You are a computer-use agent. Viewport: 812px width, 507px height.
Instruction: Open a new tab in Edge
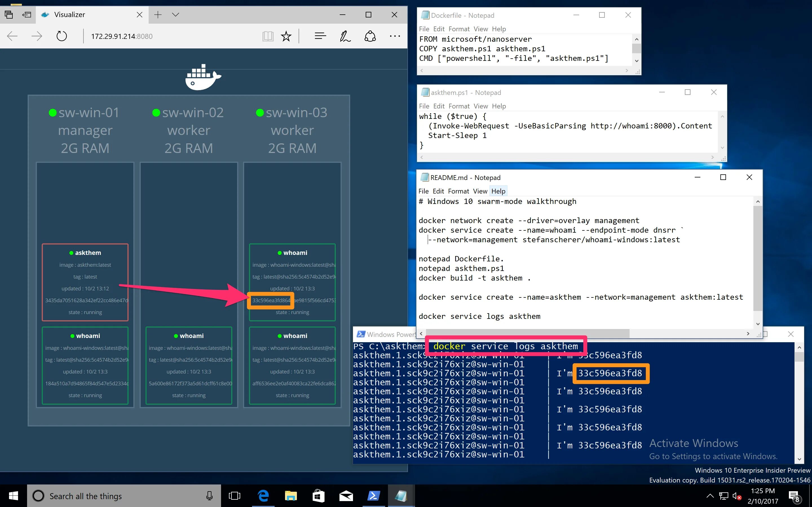coord(158,15)
